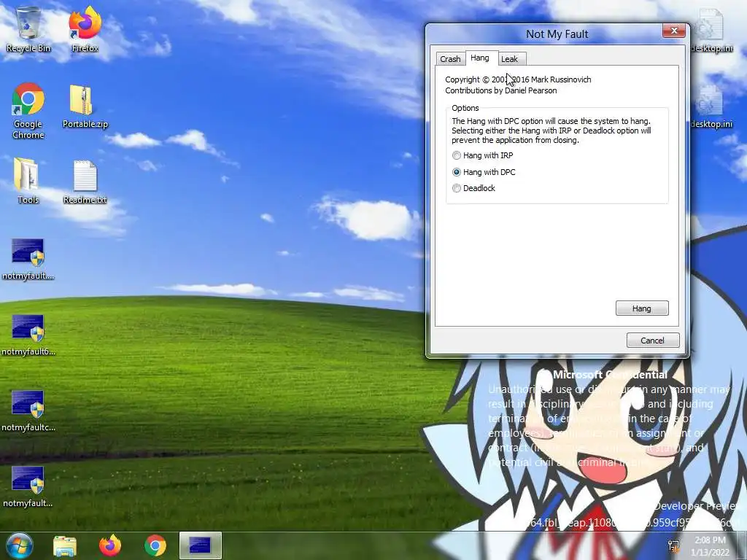The width and height of the screenshot is (747, 560).
Task: Open the Windows Start menu orb
Action: tap(19, 545)
